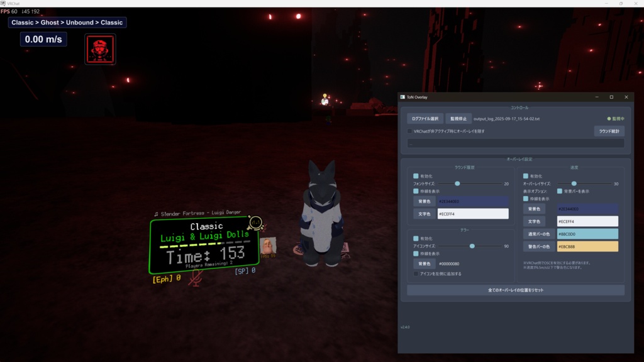Open the 警告バーの色 color swatch

587,246
